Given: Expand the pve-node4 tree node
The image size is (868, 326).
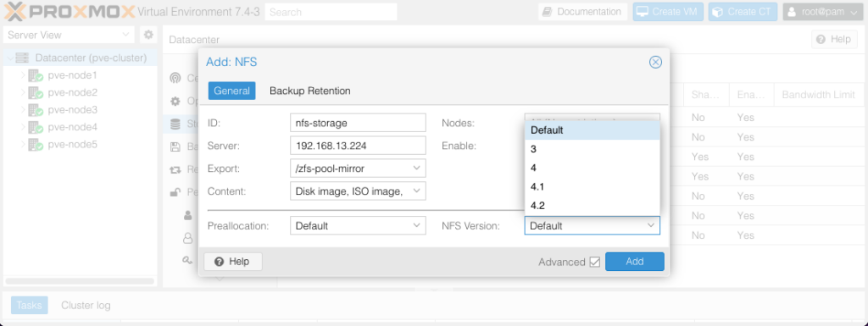Looking at the screenshot, I should click(23, 127).
